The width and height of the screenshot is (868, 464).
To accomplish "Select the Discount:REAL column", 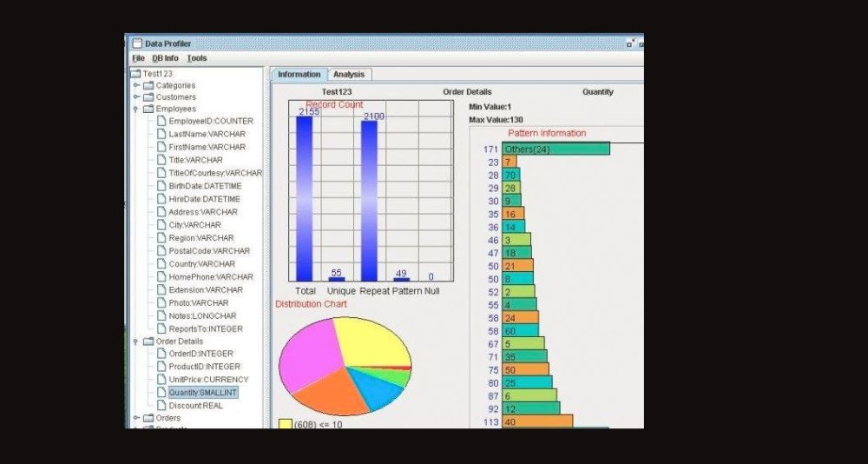I will tap(195, 405).
